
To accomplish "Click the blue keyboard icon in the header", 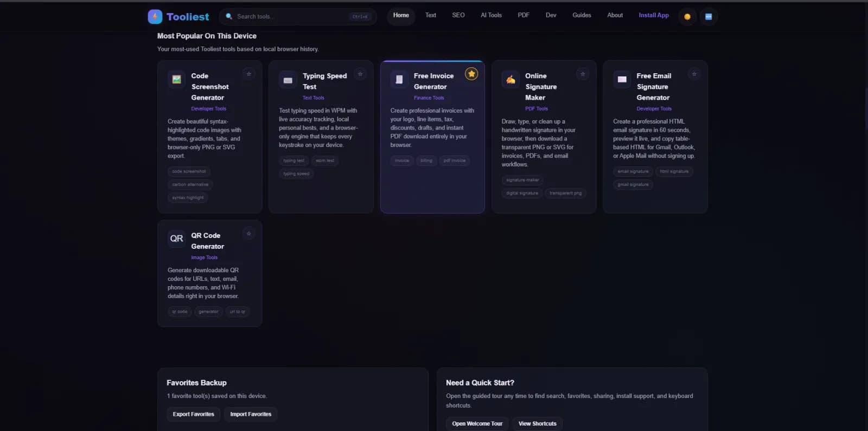I will coord(709,16).
